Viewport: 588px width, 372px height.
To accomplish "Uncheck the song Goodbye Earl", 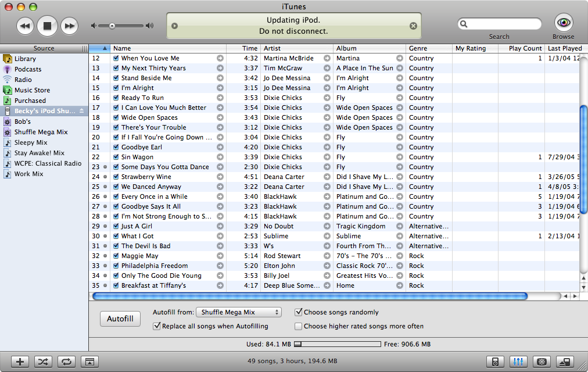I will (116, 148).
